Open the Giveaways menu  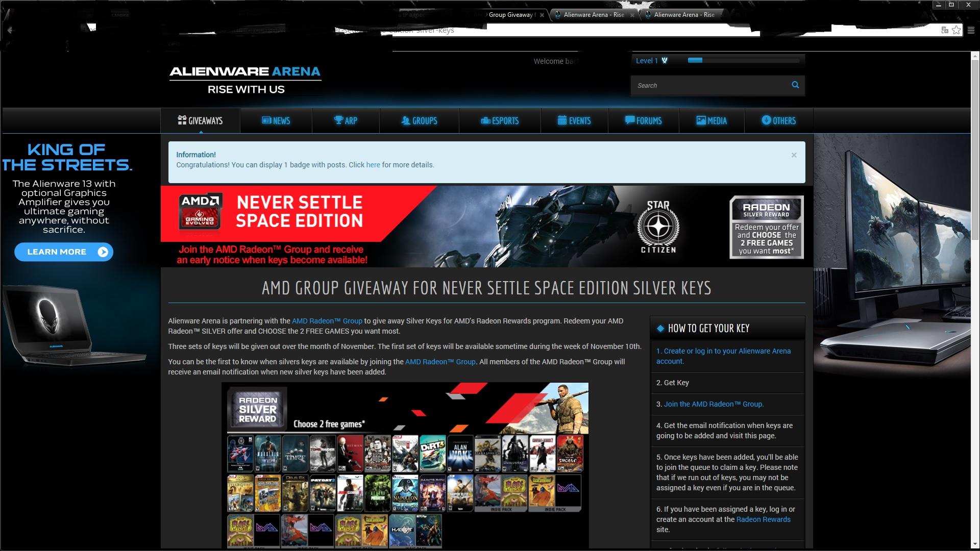click(x=200, y=120)
